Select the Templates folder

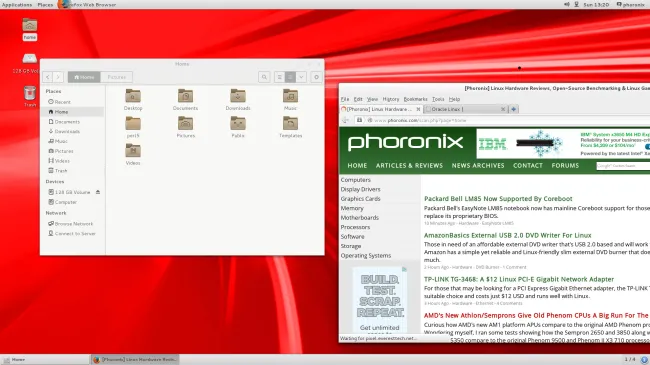290,127
